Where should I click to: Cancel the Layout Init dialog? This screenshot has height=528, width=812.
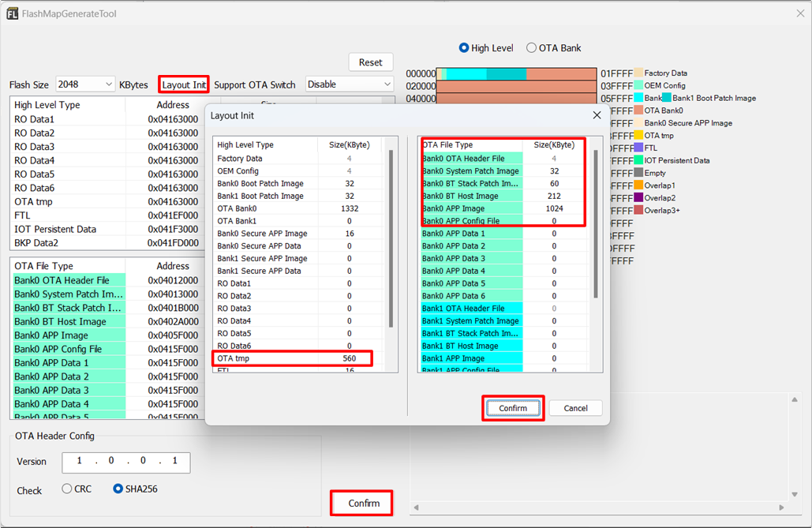575,408
